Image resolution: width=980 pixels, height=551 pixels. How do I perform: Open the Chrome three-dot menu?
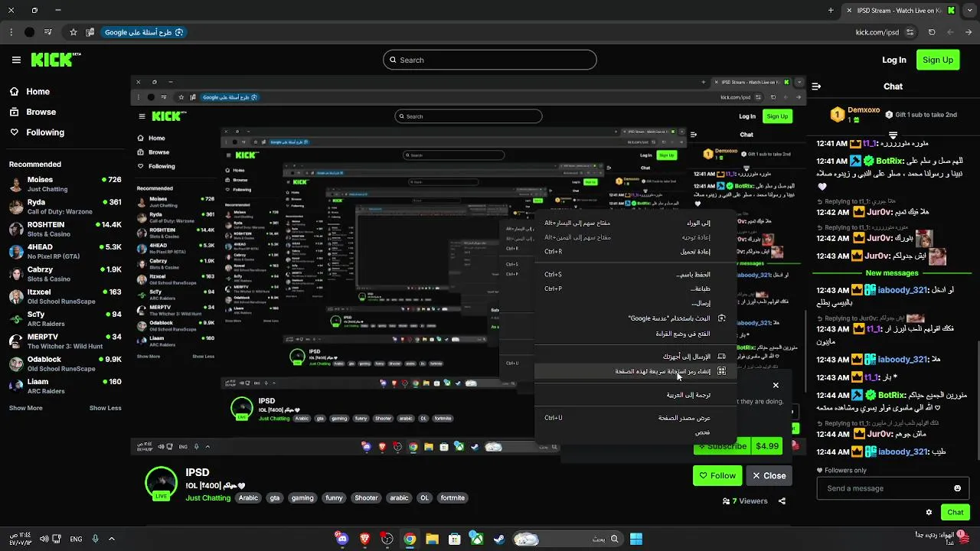click(11, 32)
